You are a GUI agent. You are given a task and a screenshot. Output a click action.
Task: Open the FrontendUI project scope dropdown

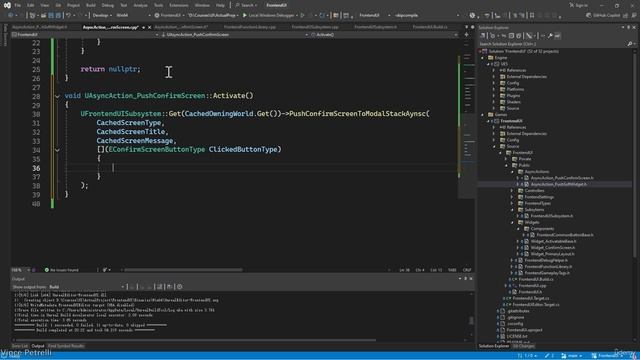click(x=85, y=35)
